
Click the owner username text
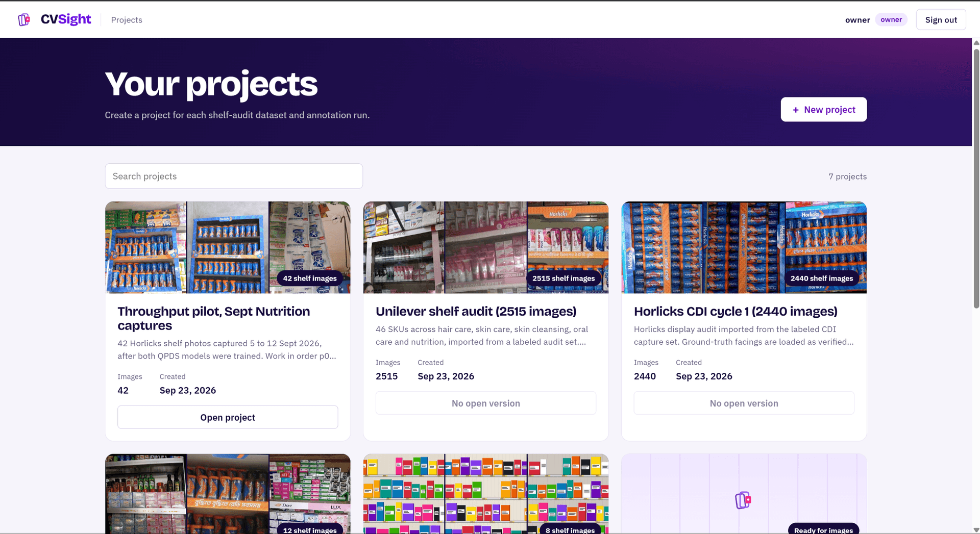pyautogui.click(x=857, y=20)
